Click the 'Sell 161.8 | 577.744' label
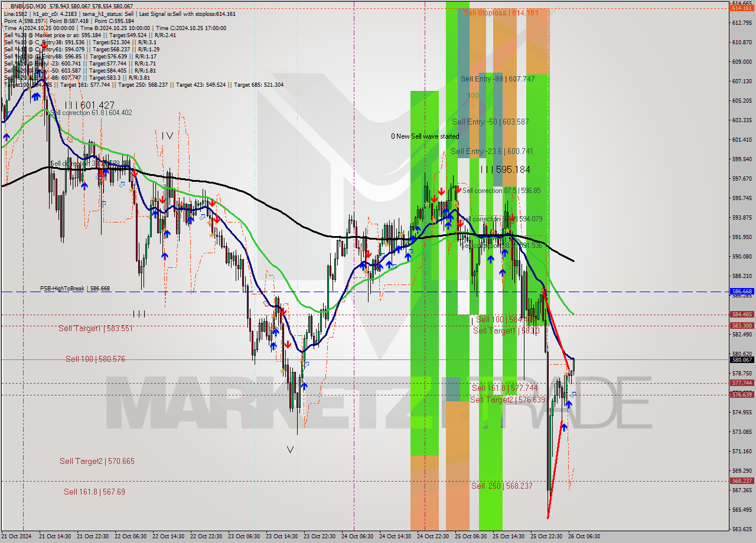The image size is (756, 543). click(x=505, y=388)
